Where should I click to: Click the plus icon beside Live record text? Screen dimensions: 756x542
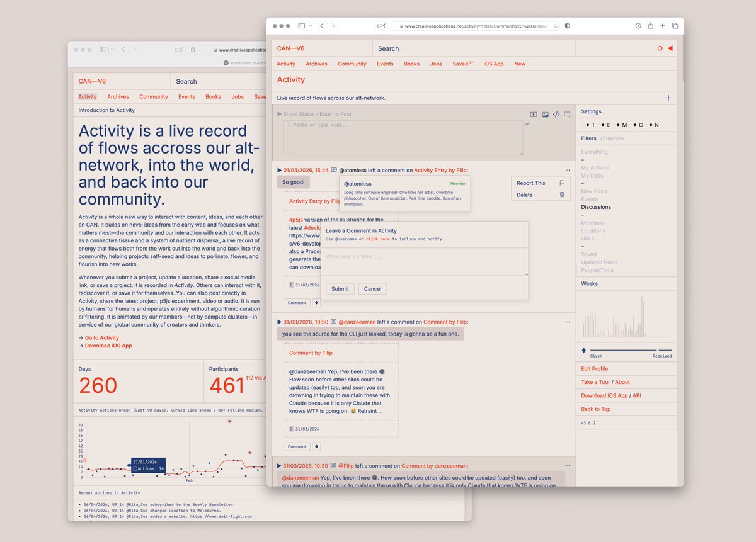pos(668,98)
